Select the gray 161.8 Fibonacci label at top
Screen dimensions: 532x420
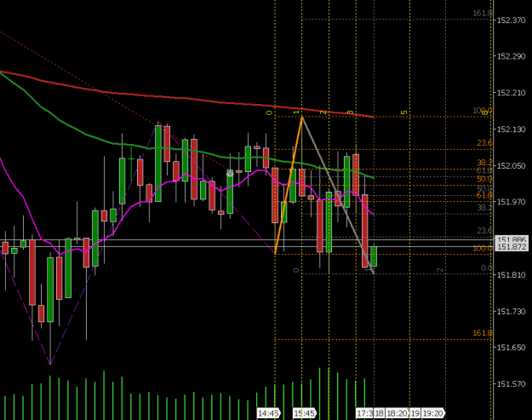[482, 14]
